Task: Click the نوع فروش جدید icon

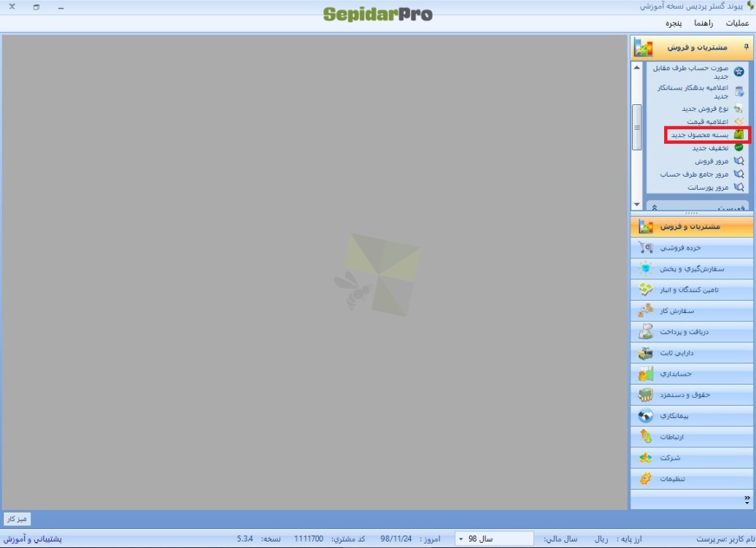Action: [738, 109]
